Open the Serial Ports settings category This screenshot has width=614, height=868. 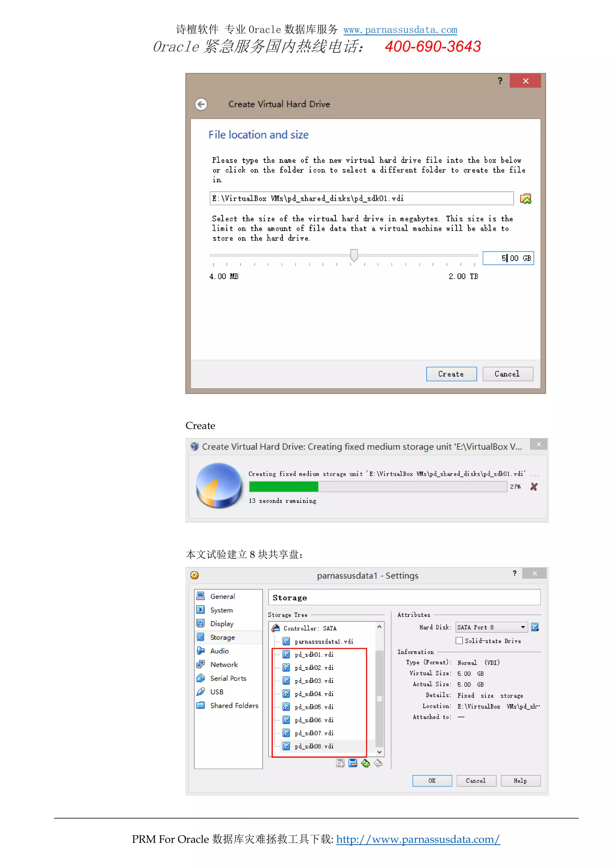click(x=228, y=678)
